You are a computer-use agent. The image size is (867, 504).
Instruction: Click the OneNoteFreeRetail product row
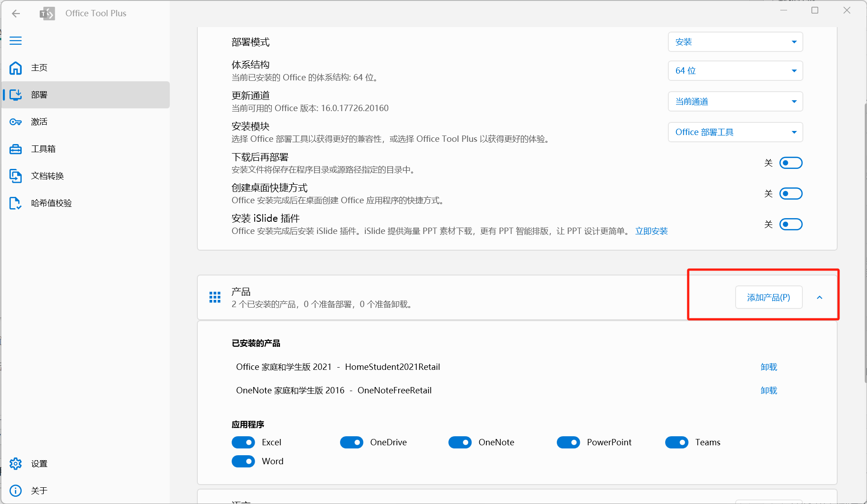[x=507, y=391]
